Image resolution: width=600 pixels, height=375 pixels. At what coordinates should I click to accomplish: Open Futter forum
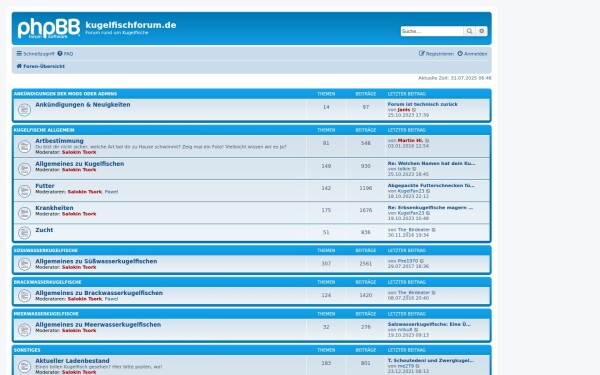pos(45,186)
